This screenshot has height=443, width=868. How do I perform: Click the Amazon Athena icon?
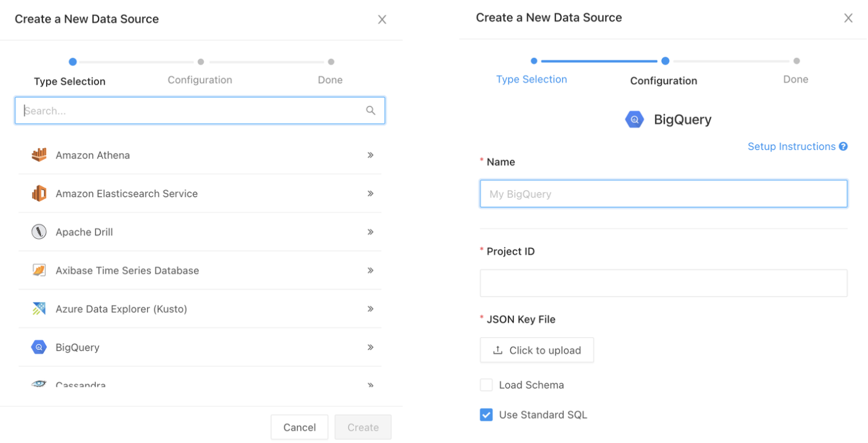[39, 155]
